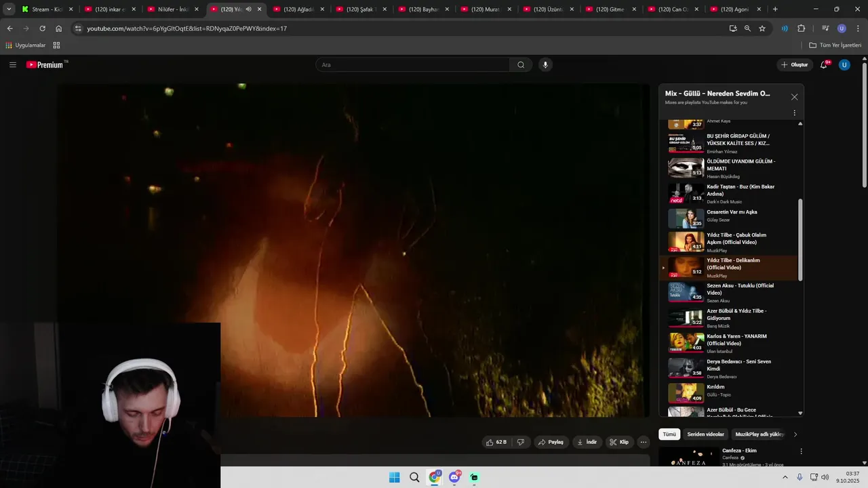
Task: Open the browser zoom magnifier icon
Action: click(747, 28)
